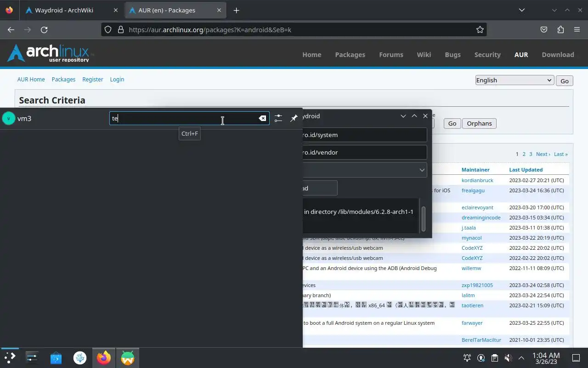Sort by Last Updated column header
The height and width of the screenshot is (368, 588).
526,170
